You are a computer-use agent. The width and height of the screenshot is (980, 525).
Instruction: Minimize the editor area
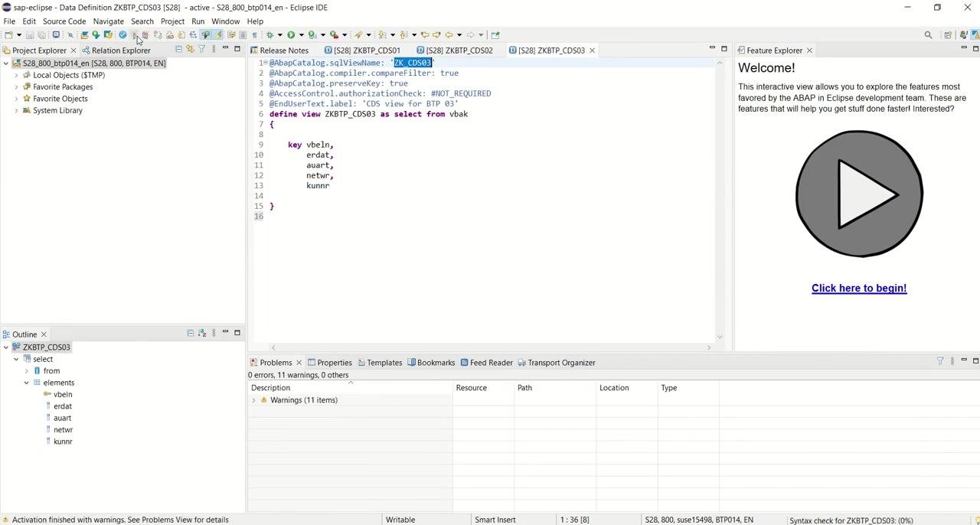[x=712, y=48]
